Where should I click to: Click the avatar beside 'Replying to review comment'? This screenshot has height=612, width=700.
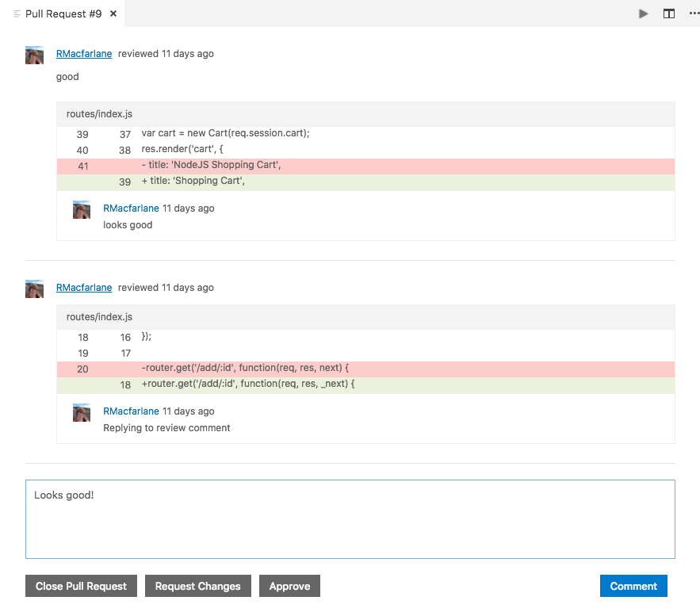[x=80, y=412]
